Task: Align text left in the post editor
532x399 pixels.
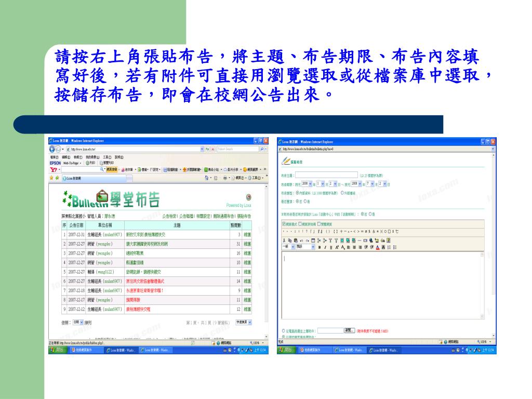Action: point(349,247)
